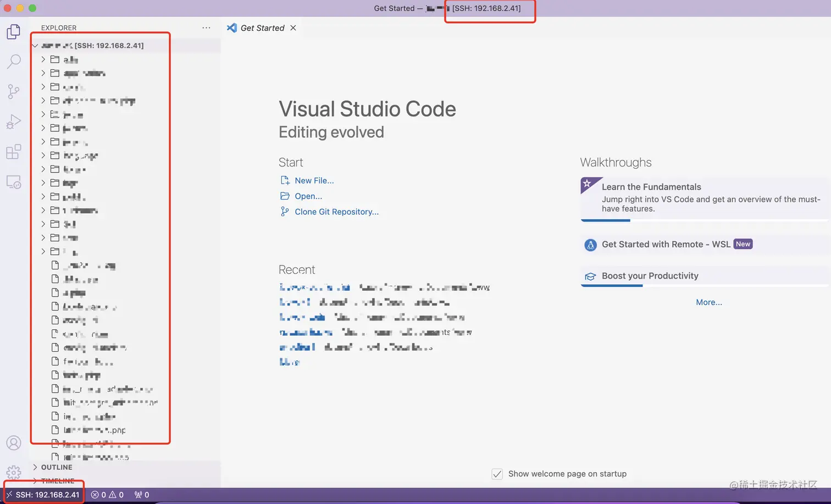The width and height of the screenshot is (831, 504).
Task: Open the first recent item link
Action: [x=315, y=287]
